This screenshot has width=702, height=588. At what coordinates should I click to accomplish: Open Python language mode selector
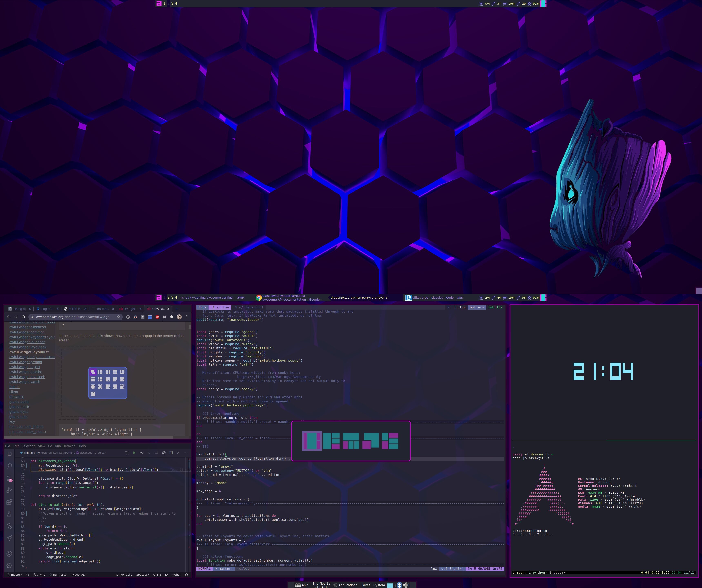tap(177, 575)
